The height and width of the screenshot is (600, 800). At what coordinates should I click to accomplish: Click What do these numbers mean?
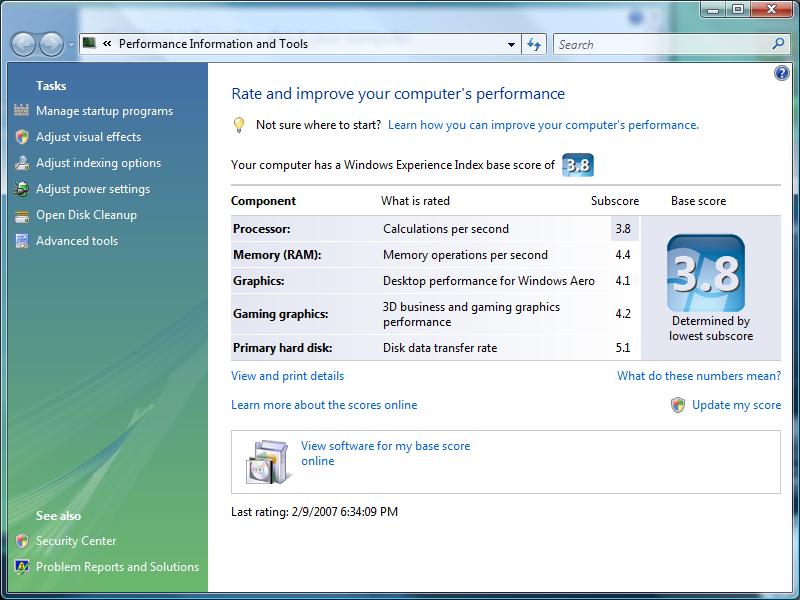coord(699,376)
